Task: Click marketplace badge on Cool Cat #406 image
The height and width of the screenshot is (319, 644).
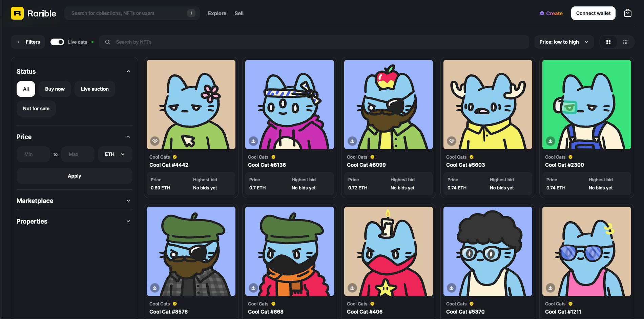Action: coord(352,288)
